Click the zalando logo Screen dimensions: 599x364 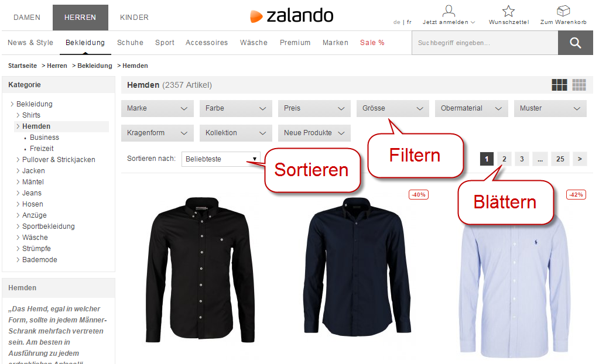click(x=292, y=16)
